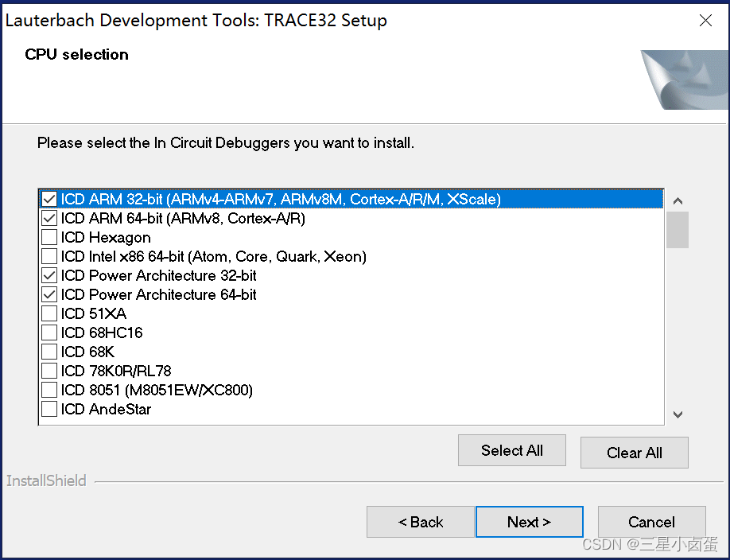Select the 'ICD AndeStar' row text
This screenshot has width=730, height=560.
(106, 409)
